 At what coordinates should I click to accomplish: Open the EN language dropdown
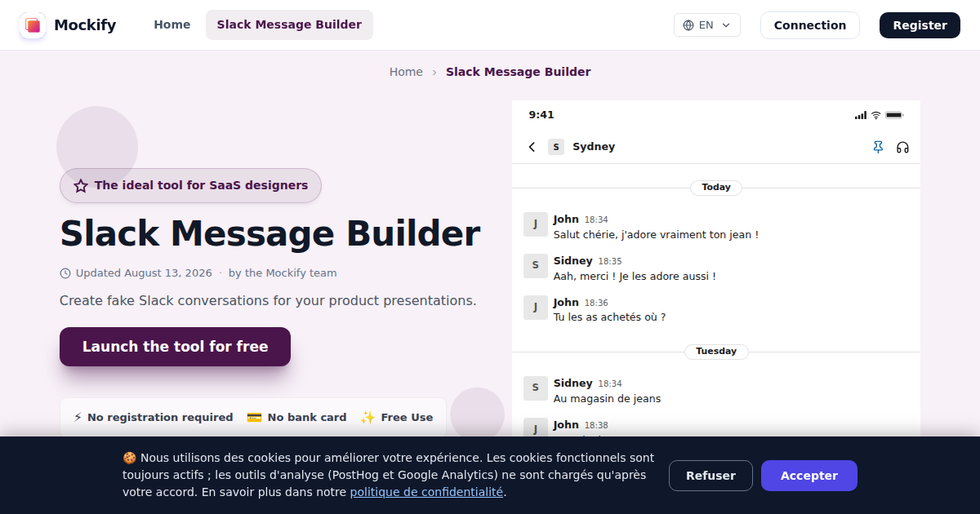pyautogui.click(x=707, y=25)
